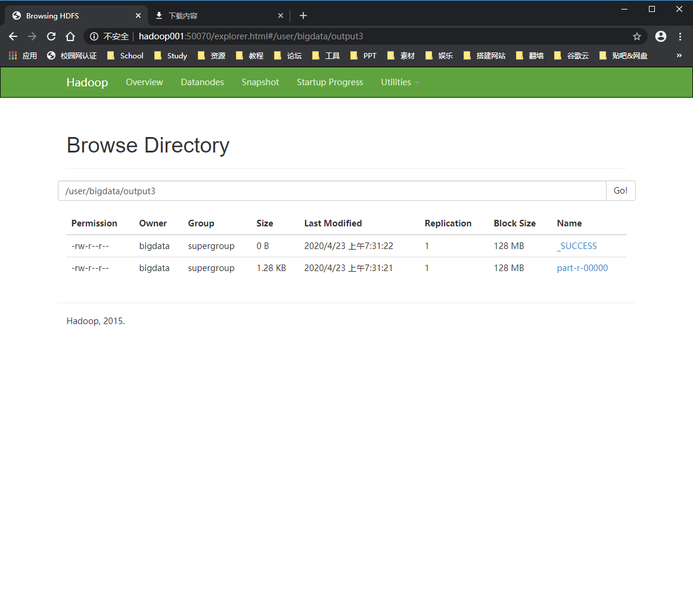The width and height of the screenshot is (693, 616).
Task: Click the directory path input field
Action: (x=332, y=191)
